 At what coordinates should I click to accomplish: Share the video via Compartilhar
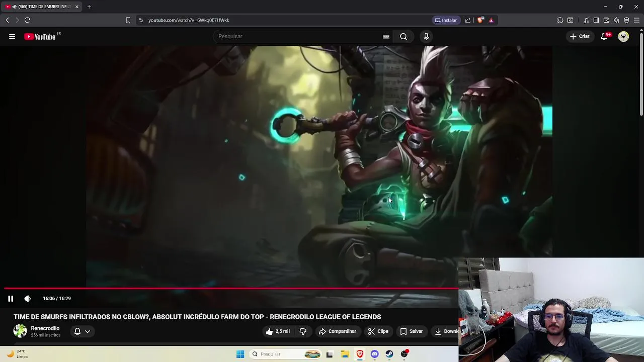coord(337,331)
